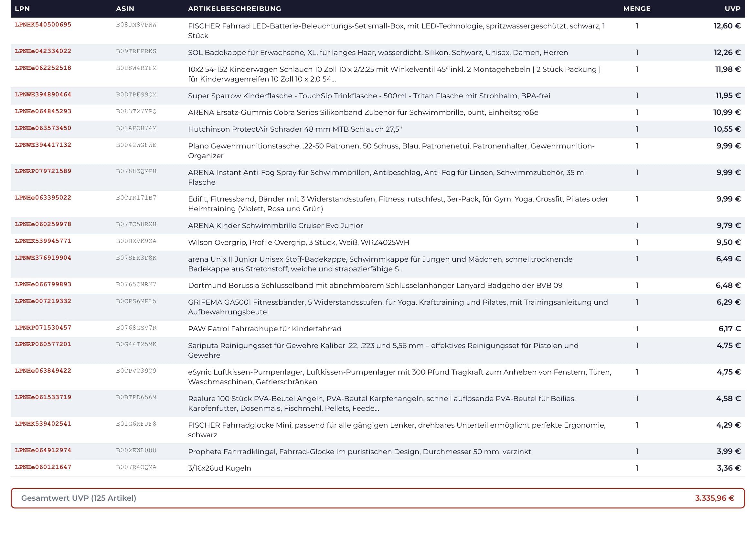756x535 pixels.
Task: Click the FISCHER Fahrrad LED-Batterie-Beleuchtungs-Set description
Action: (x=397, y=31)
